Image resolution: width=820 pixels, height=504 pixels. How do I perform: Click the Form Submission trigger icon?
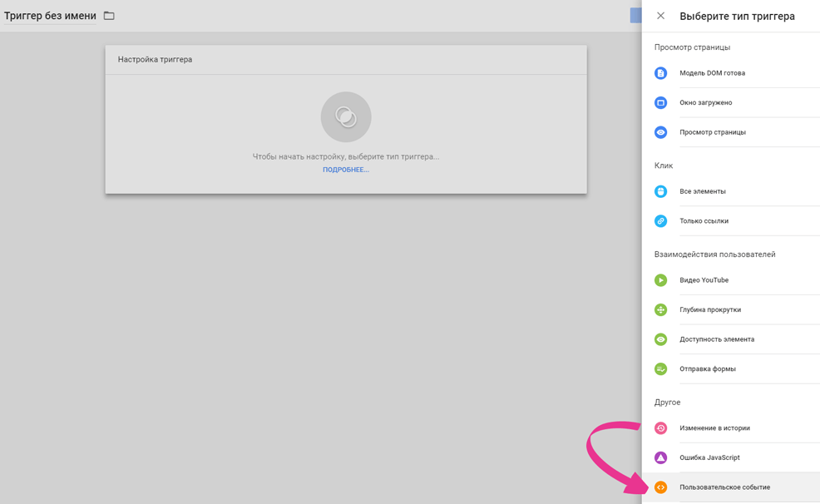660,369
